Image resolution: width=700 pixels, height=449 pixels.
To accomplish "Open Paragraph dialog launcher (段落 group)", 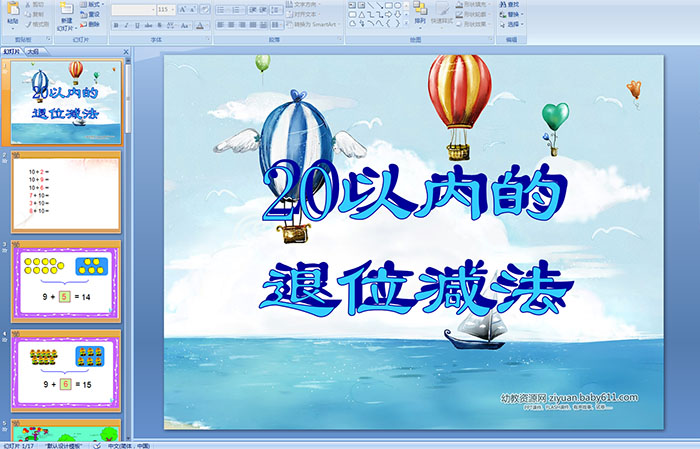I will click(340, 39).
